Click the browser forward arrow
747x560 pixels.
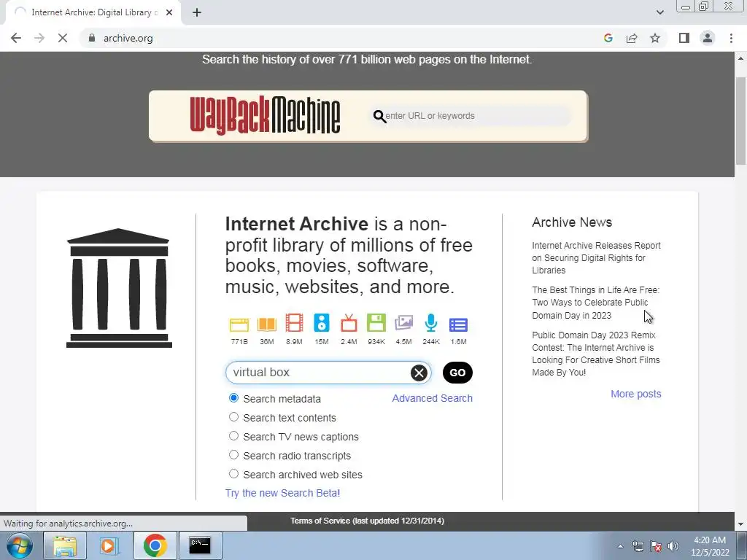(x=39, y=38)
